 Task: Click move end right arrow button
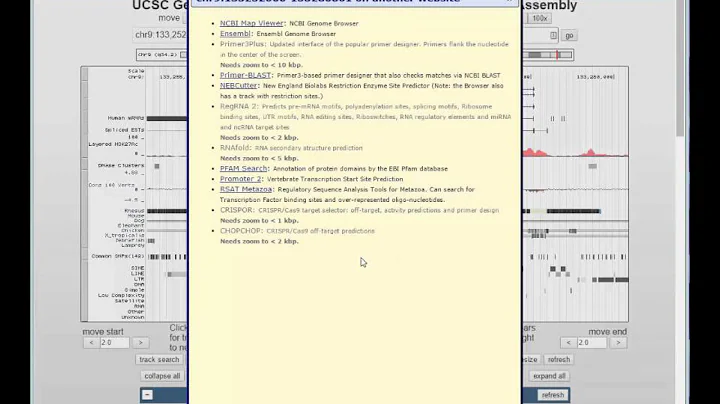618,342
